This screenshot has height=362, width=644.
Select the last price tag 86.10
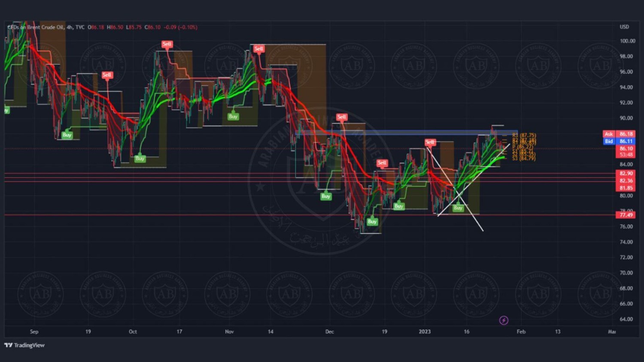click(x=626, y=148)
